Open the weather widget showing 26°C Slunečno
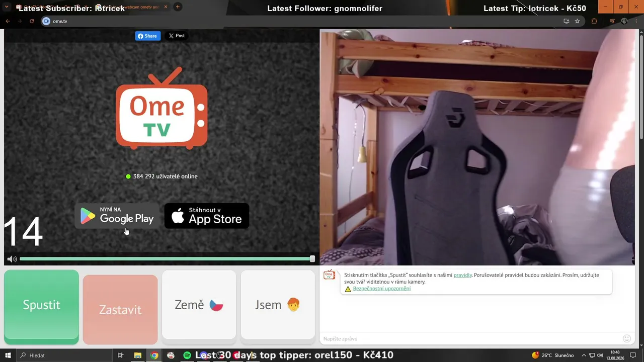 [552, 355]
